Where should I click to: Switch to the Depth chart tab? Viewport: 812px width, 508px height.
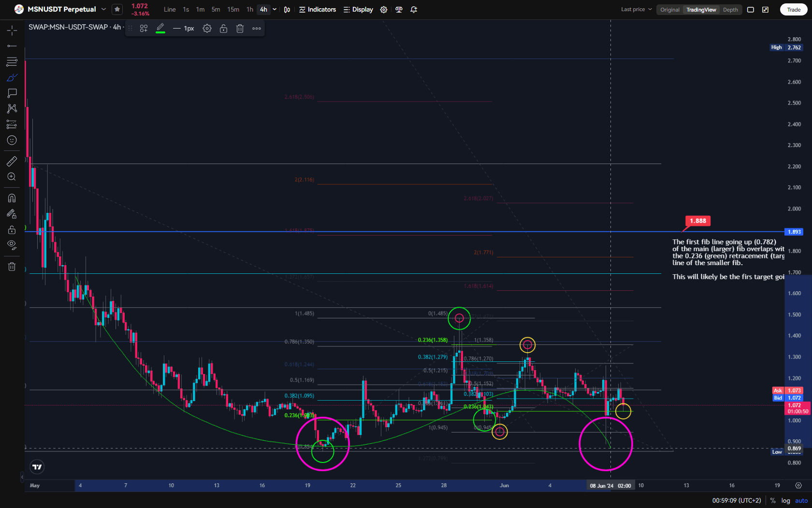[x=730, y=10]
